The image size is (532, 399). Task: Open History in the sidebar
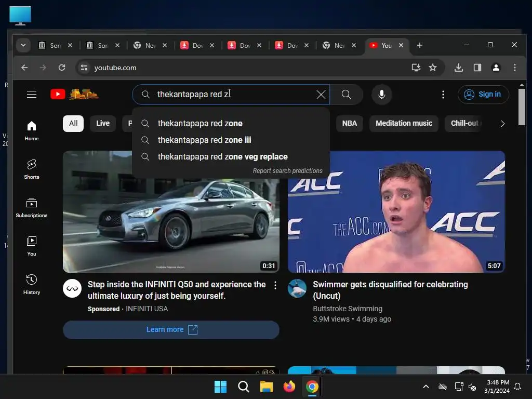coord(32,284)
